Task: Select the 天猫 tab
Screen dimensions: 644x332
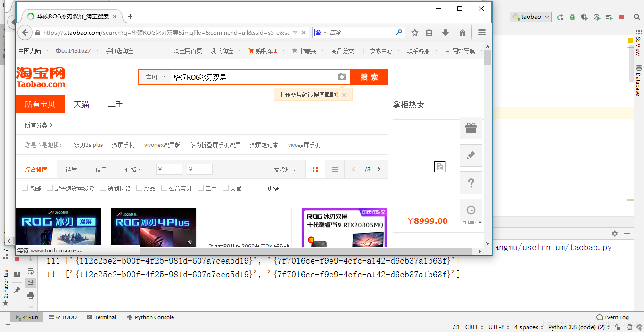Action: 82,104
